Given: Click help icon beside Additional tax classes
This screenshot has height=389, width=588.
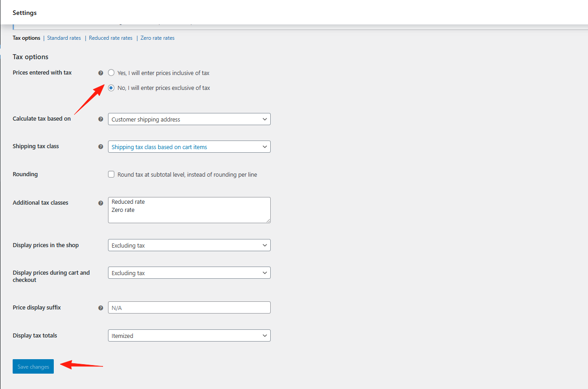Looking at the screenshot, I should (101, 203).
